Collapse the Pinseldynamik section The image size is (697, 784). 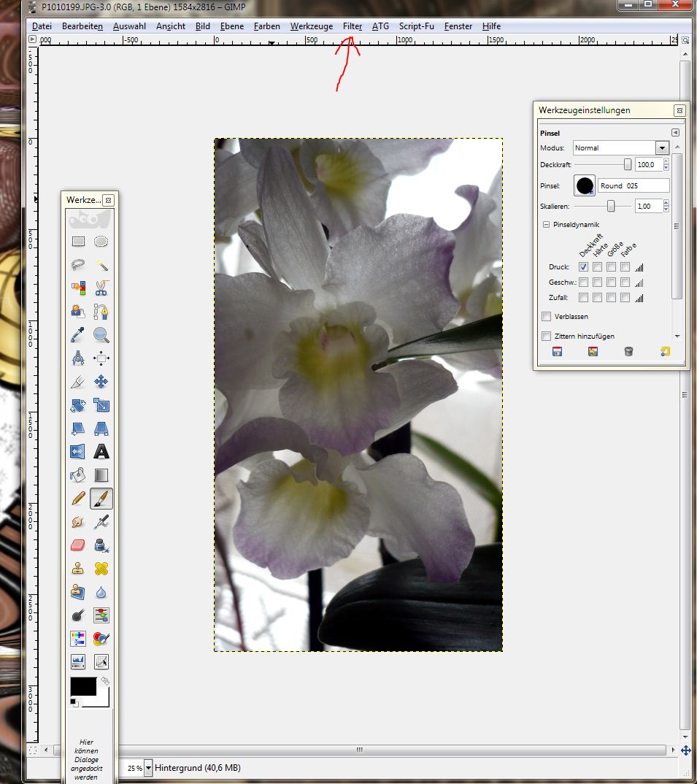(545, 226)
